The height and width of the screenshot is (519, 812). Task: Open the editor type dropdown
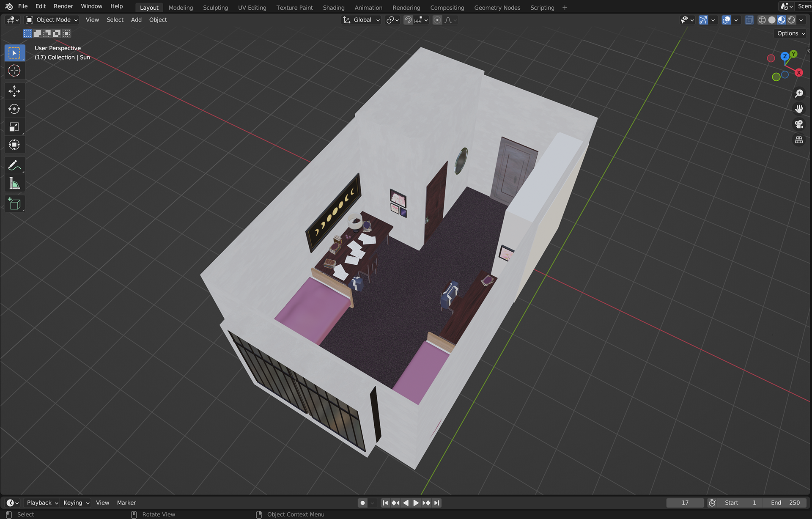pyautogui.click(x=13, y=20)
